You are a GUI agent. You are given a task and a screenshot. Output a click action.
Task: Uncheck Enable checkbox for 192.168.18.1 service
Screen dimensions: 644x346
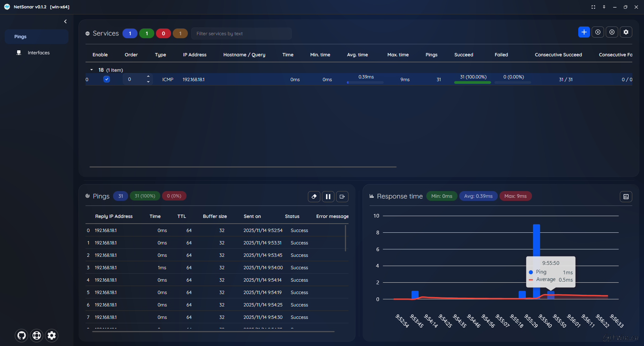[107, 79]
